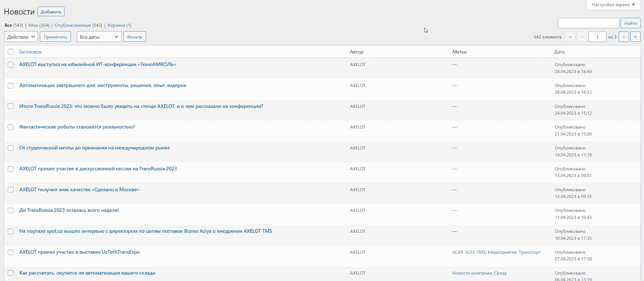Select all posts checkbox in header
The width and height of the screenshot is (644, 281).
pyautogui.click(x=11, y=52)
